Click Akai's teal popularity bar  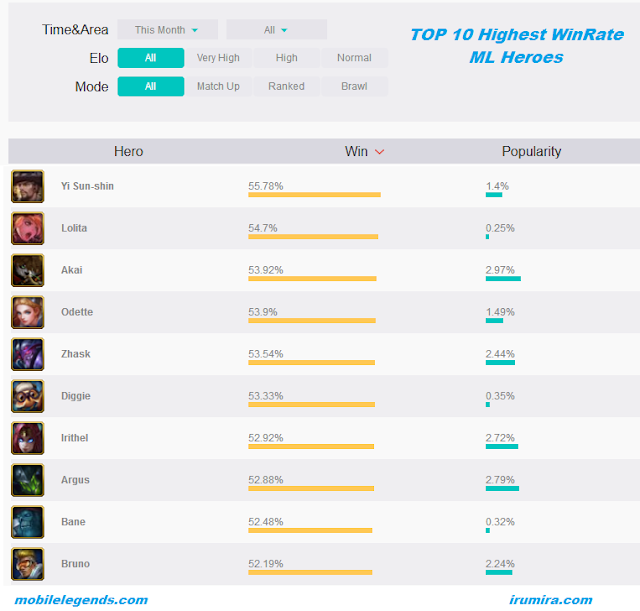503,279
